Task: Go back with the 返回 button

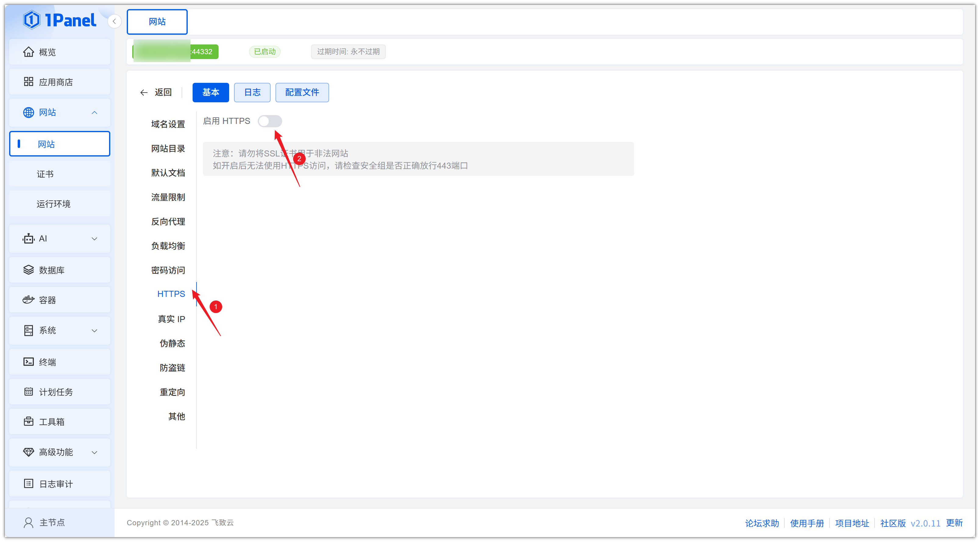Action: tap(156, 92)
